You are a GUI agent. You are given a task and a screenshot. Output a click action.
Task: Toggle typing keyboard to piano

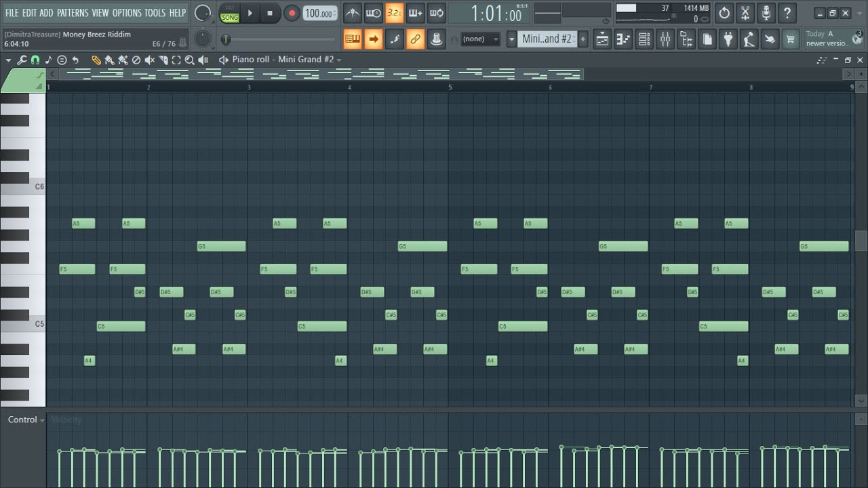tap(352, 39)
